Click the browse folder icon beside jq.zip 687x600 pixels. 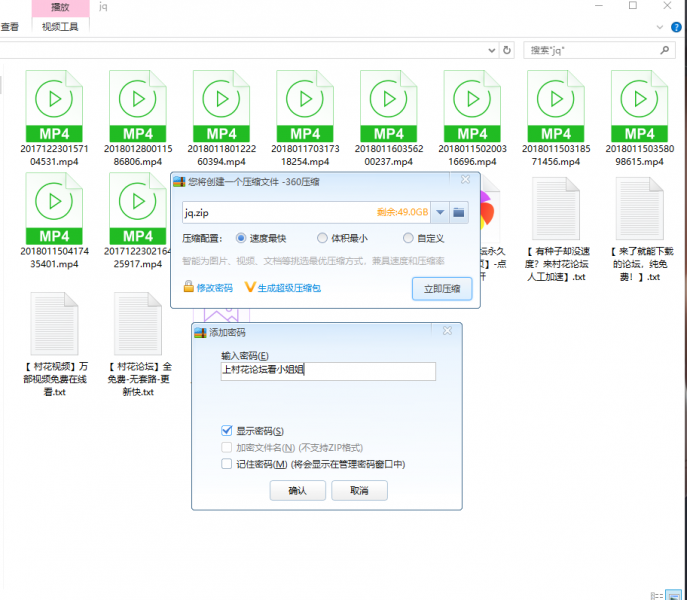[459, 212]
